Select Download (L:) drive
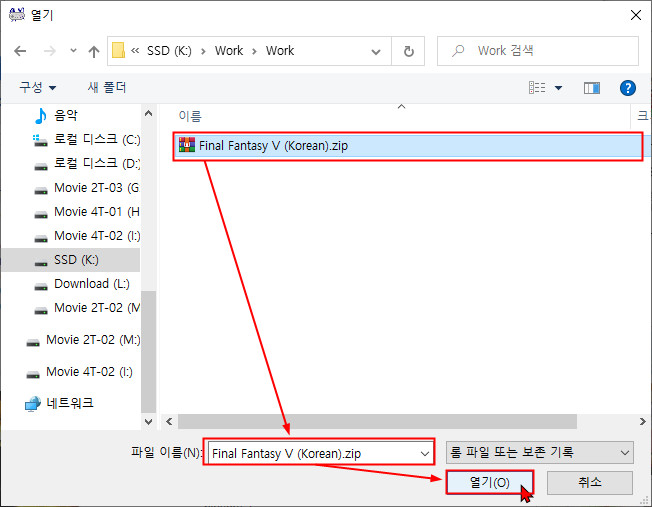Viewport: 652px width, 507px height. click(92, 284)
